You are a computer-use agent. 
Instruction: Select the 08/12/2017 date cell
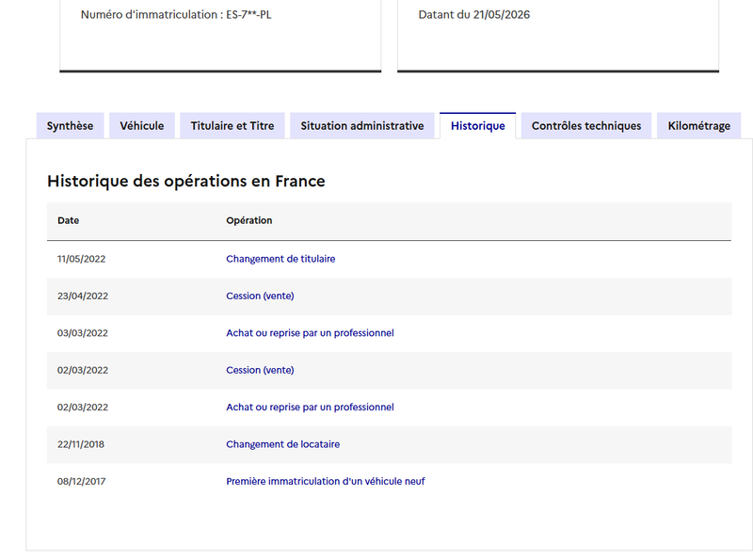tap(81, 481)
